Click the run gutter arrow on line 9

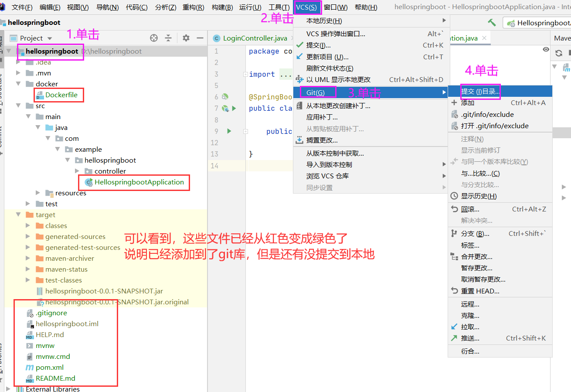(229, 131)
